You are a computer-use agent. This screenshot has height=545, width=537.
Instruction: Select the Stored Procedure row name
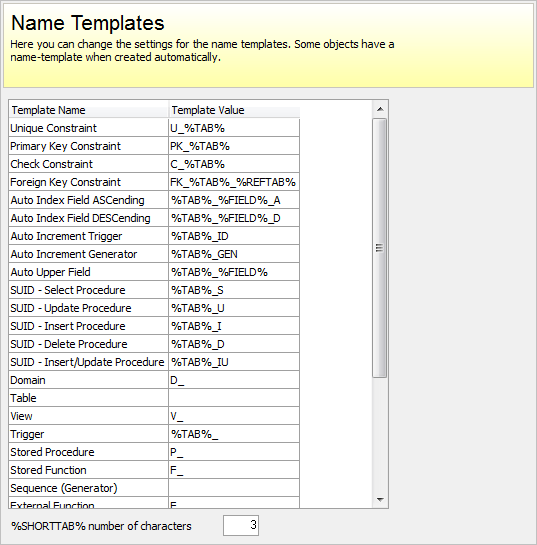coord(89,453)
